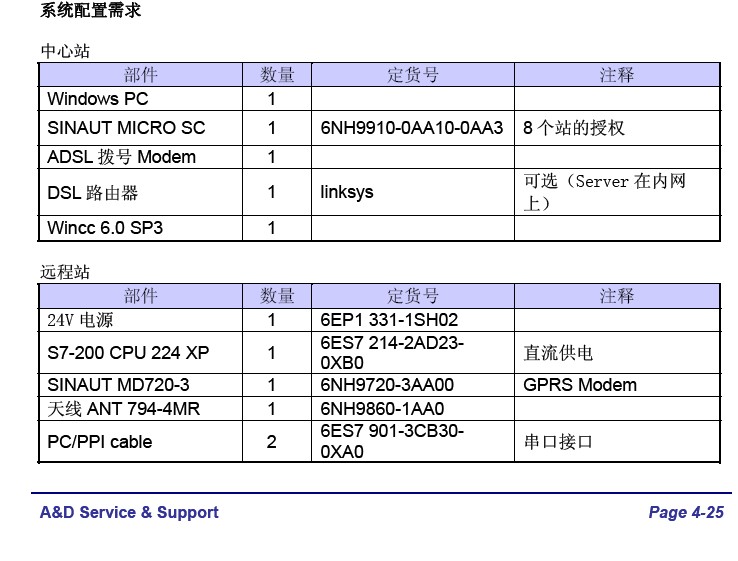This screenshot has height=561, width=738.
Task: Select the linksys order cell
Action: (x=347, y=191)
